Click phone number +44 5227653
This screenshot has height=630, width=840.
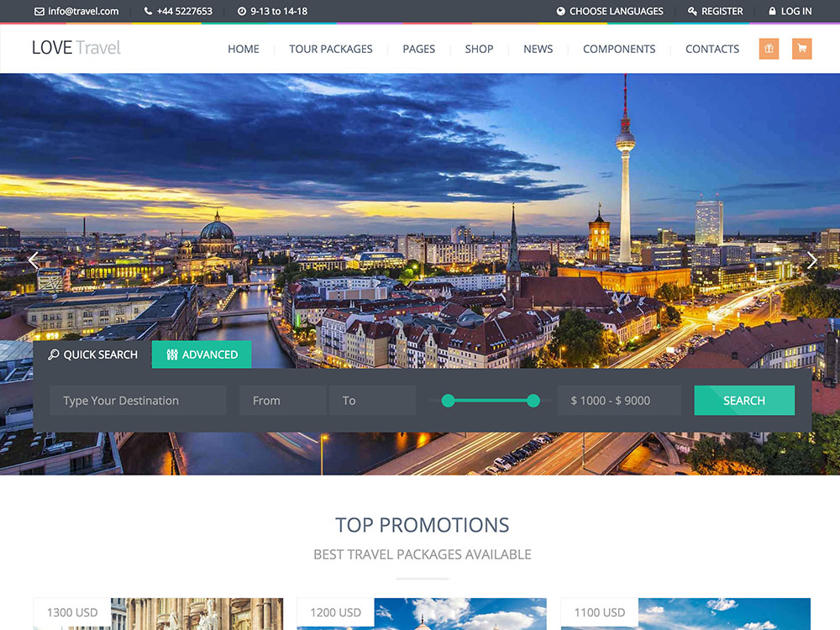pos(184,11)
